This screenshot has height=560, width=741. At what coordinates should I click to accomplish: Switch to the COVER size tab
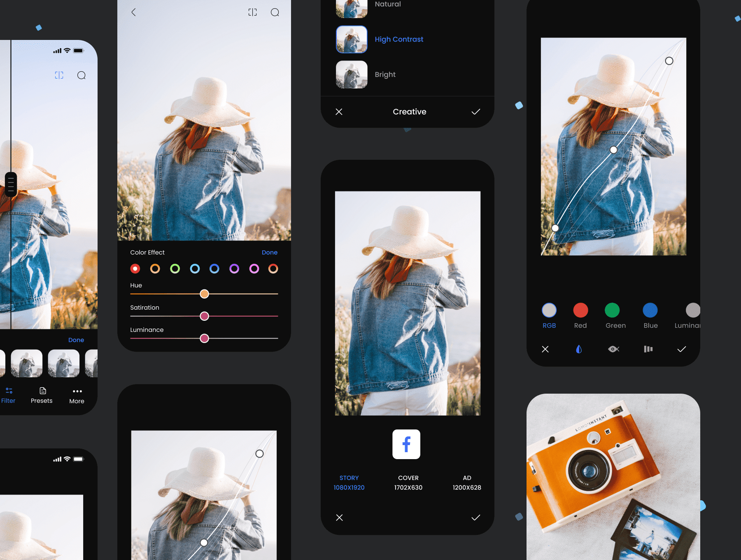pos(408,483)
